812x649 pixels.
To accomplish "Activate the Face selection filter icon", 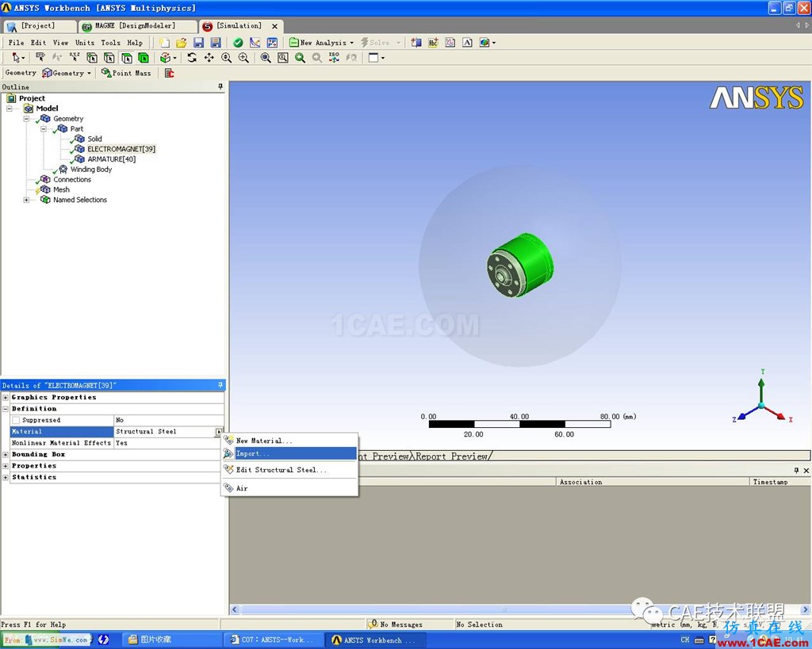I will [x=126, y=57].
